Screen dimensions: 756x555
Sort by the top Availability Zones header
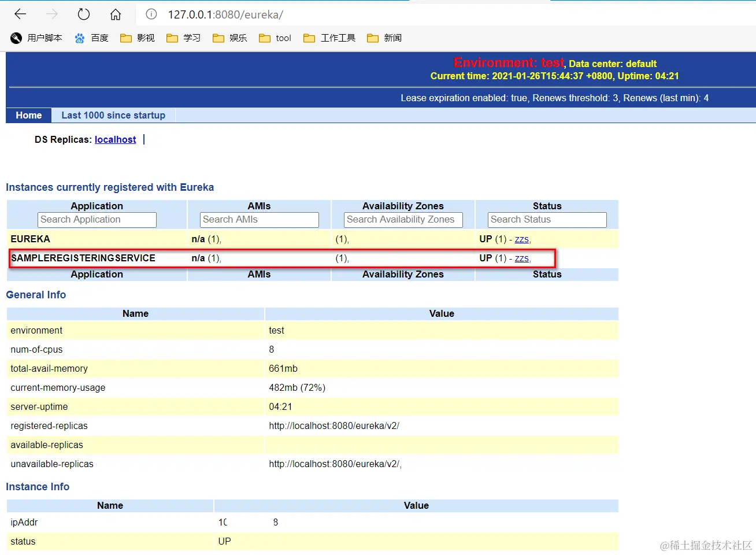coord(403,206)
